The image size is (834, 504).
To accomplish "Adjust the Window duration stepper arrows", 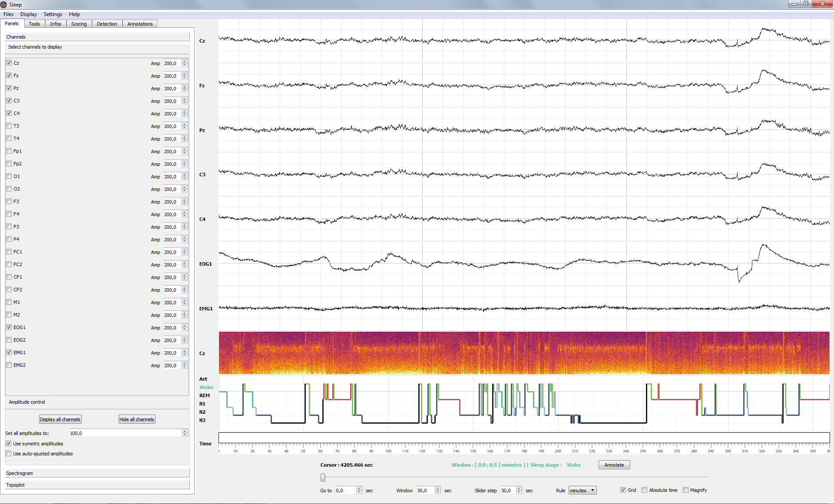I will tap(438, 491).
